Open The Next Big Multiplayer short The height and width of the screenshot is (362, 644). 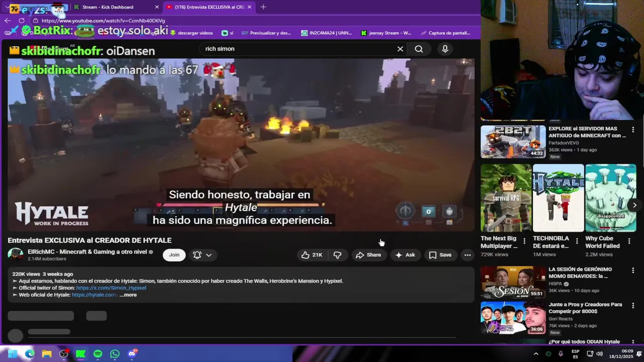tap(506, 198)
